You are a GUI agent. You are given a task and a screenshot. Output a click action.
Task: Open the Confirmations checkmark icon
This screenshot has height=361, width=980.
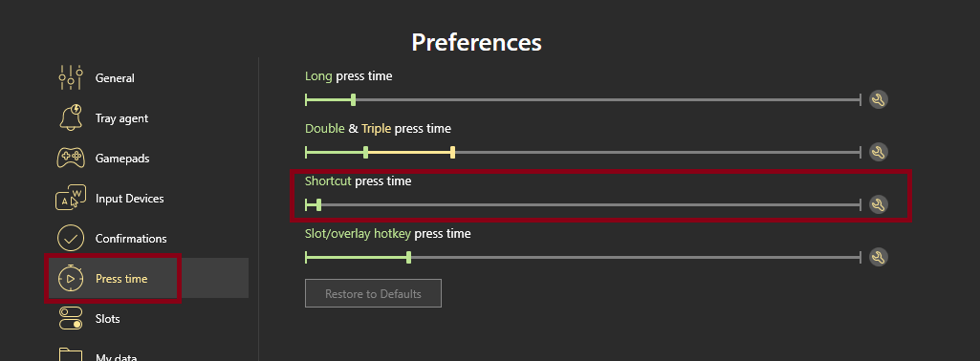coord(71,238)
